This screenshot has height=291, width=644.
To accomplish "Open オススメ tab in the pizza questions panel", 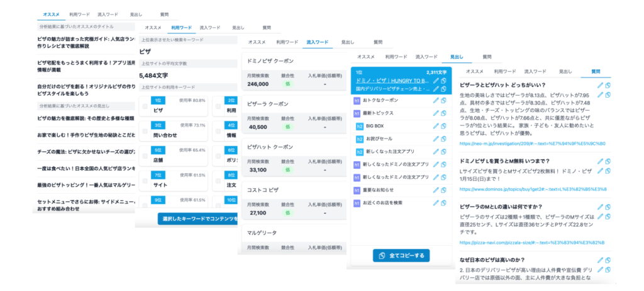I will (x=475, y=71).
